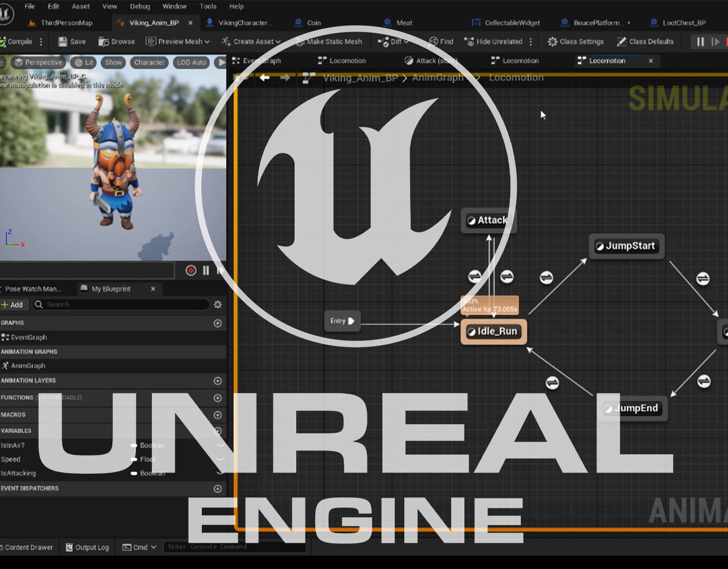Open the Lit view mode menu
Viewport: 728px width, 569px height.
tap(84, 62)
